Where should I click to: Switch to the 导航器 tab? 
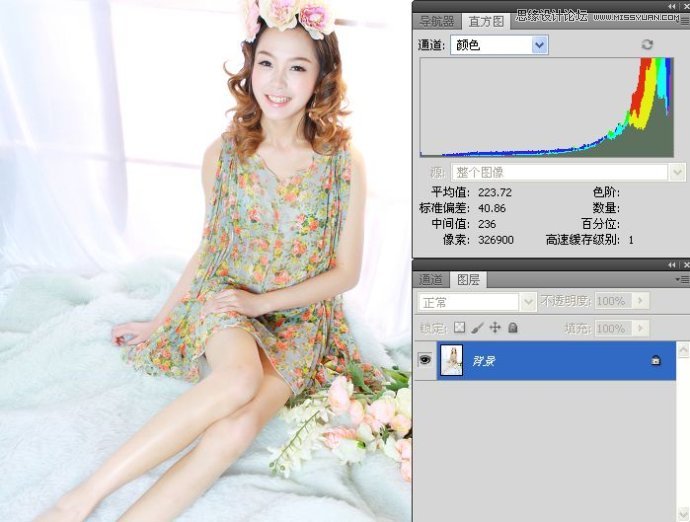[437, 21]
